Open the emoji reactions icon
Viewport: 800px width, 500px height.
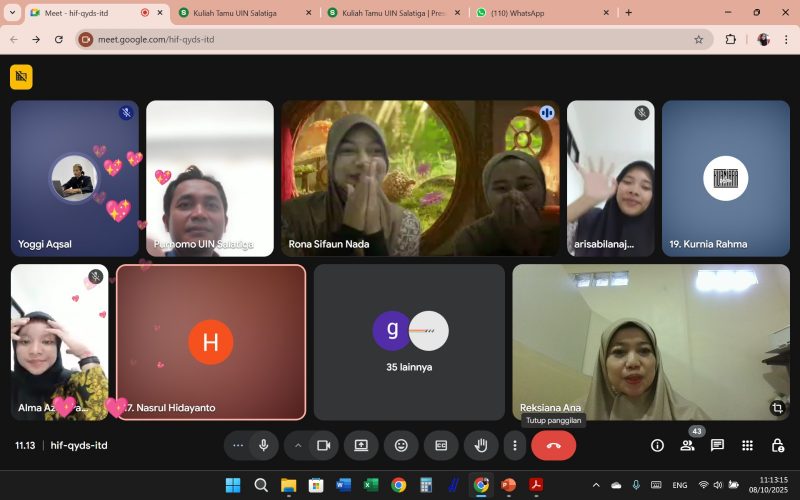coord(401,445)
